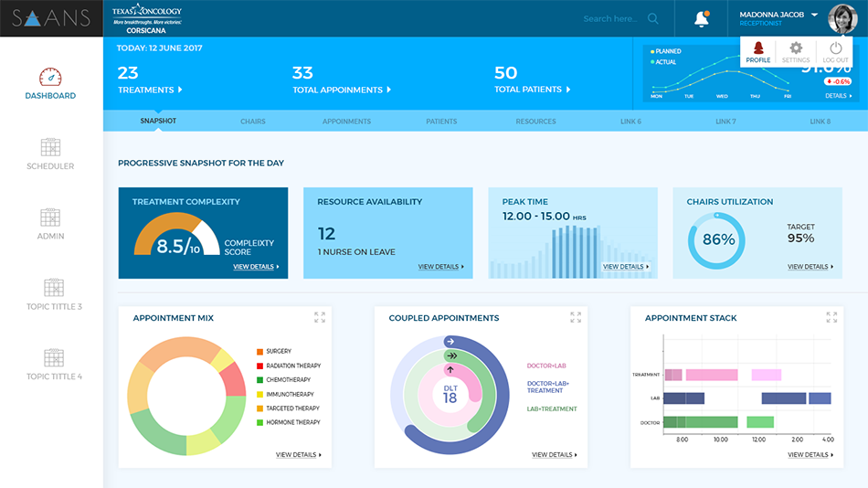Open the Dashboard gauge icon in sidebar
Viewport: 868px width, 488px height.
point(50,77)
